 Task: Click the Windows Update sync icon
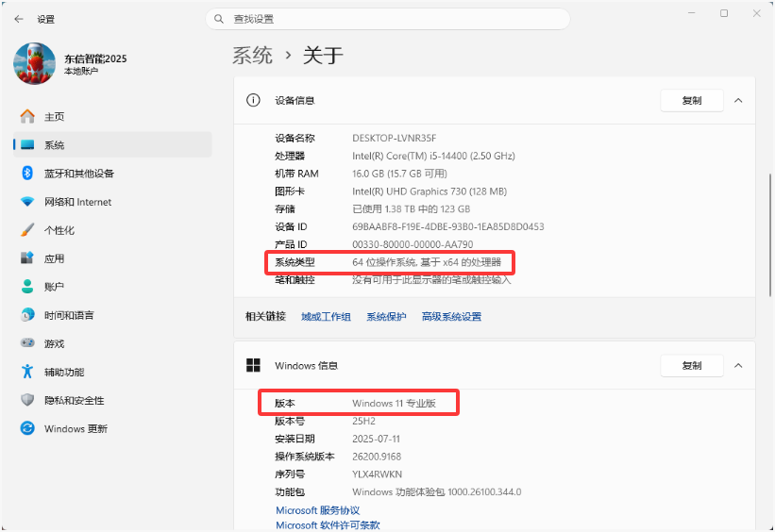27,428
